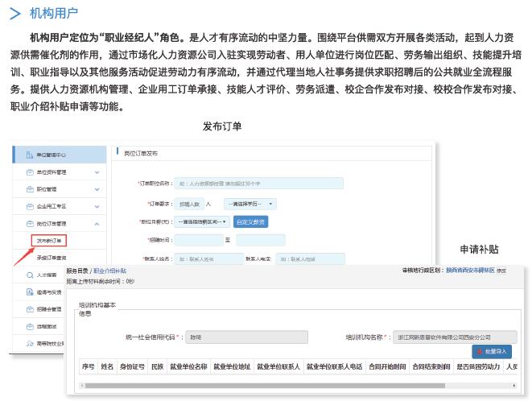Click the 自定义薪资 button

251,221
